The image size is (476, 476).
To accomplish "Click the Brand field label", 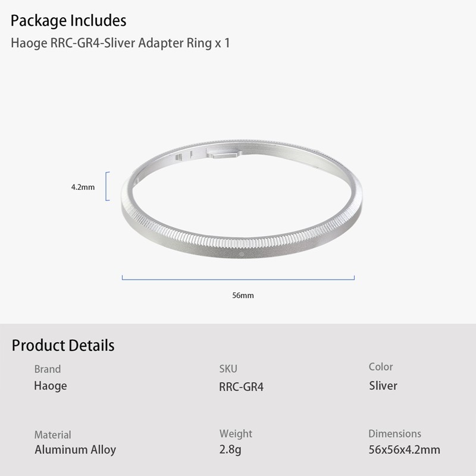I will click(x=48, y=369).
